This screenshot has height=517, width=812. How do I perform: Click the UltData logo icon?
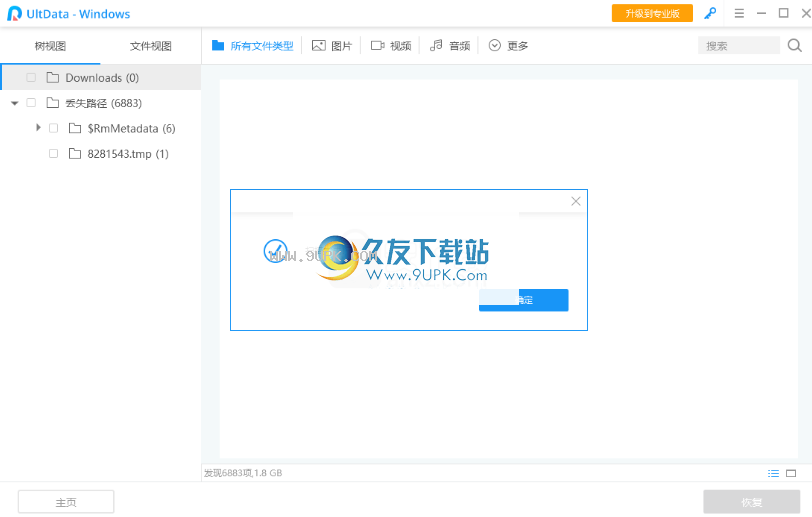pyautogui.click(x=14, y=13)
